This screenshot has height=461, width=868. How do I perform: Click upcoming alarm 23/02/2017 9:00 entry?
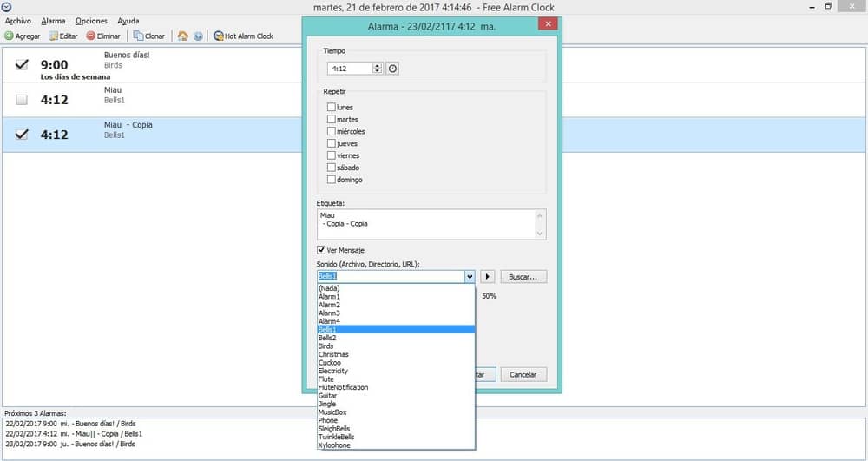tap(70, 444)
